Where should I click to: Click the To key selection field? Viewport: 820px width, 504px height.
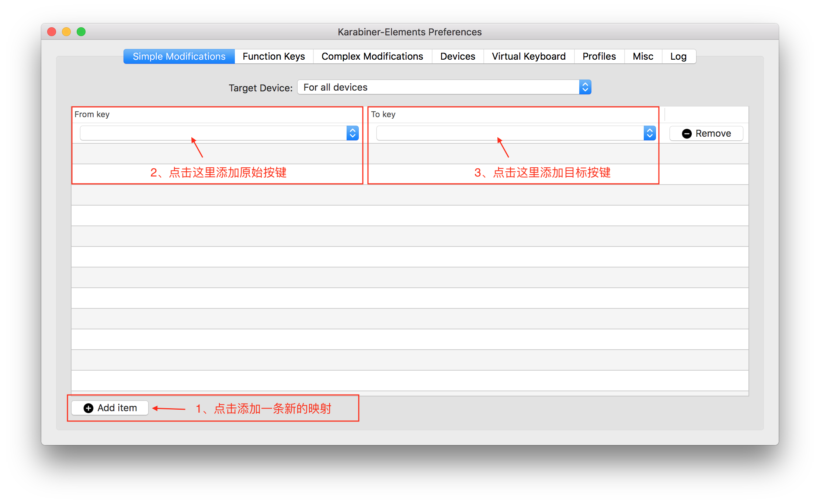tap(510, 133)
